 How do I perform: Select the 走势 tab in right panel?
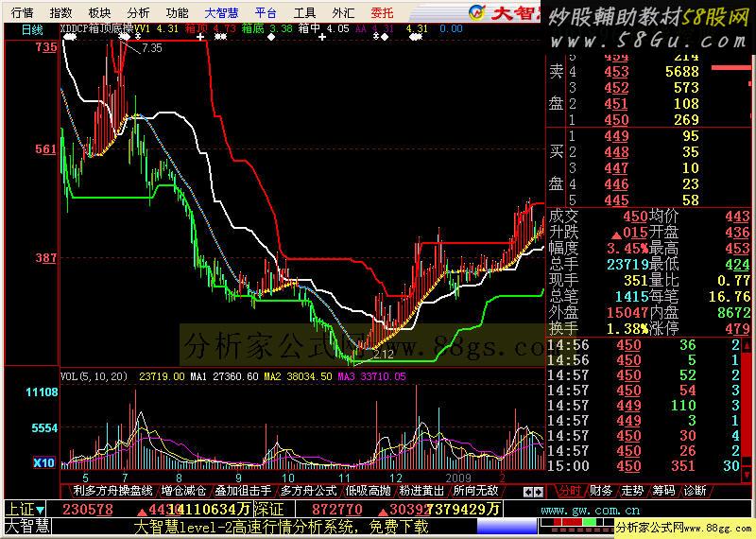point(632,491)
